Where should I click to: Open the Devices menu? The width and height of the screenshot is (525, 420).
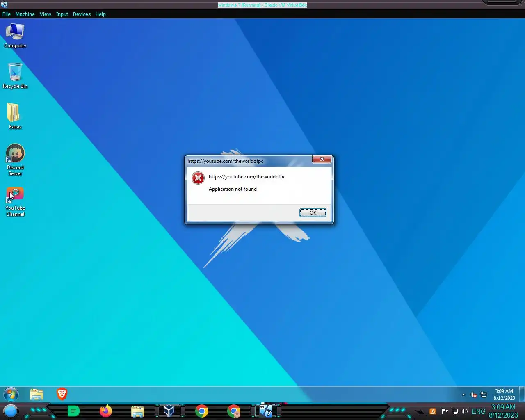coord(82,14)
